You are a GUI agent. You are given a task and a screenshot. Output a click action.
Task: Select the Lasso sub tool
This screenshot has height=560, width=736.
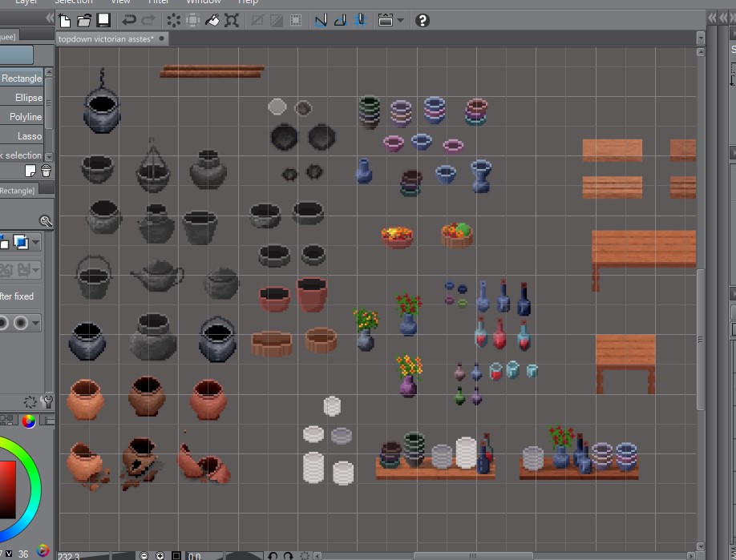coord(29,136)
